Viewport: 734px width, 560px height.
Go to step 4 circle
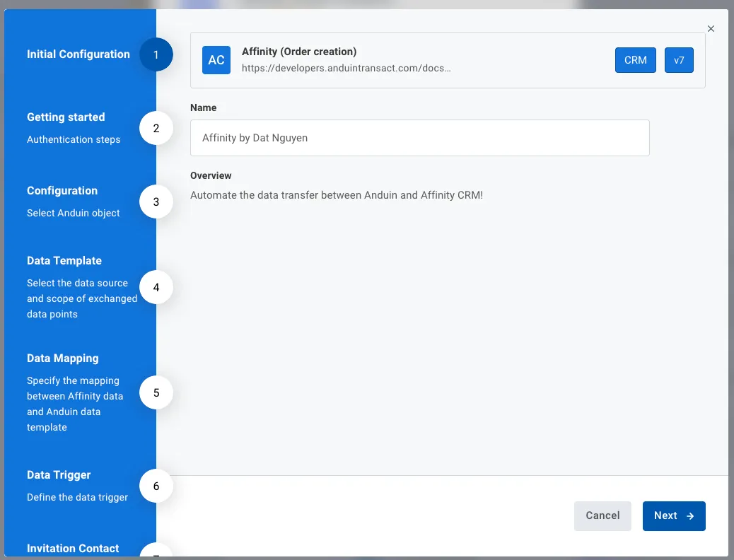coord(156,287)
